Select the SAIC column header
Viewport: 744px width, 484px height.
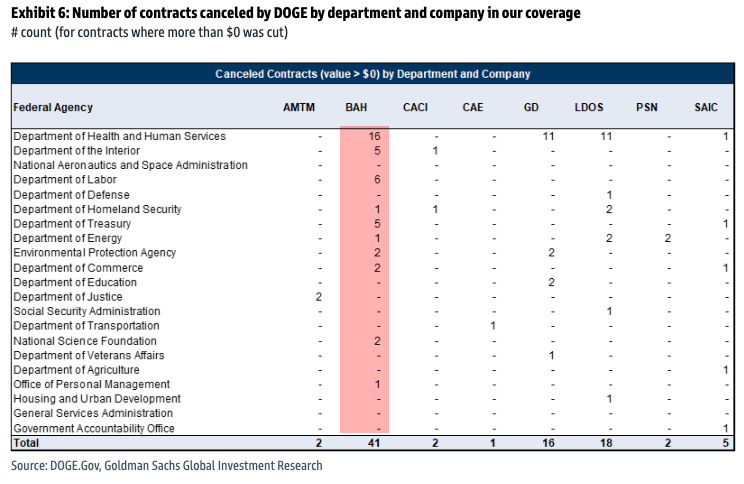[706, 107]
